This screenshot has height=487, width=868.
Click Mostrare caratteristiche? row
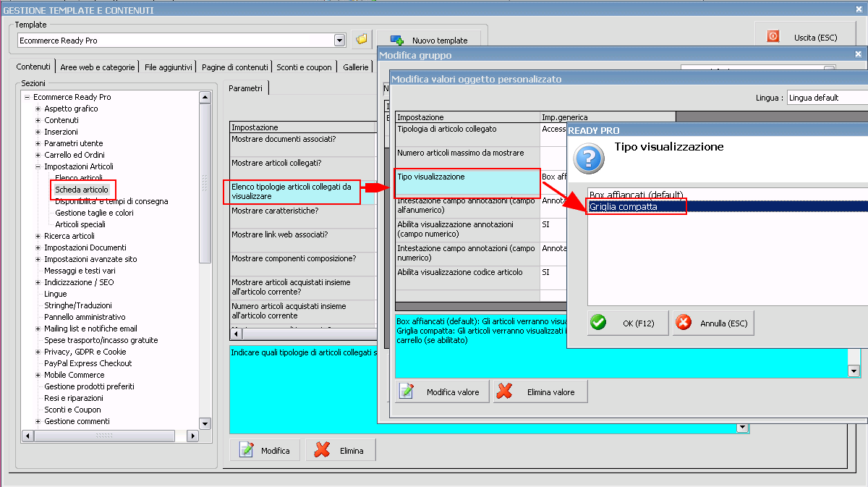click(304, 216)
